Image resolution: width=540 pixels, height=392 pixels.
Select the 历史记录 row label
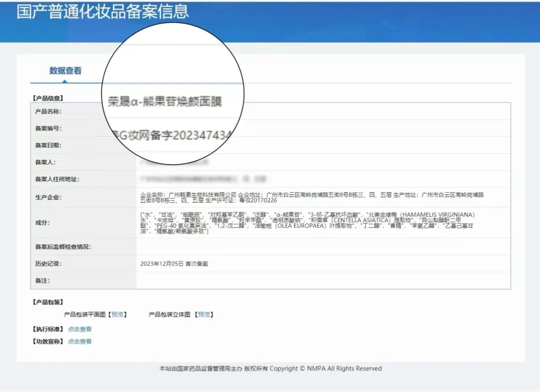click(x=48, y=264)
